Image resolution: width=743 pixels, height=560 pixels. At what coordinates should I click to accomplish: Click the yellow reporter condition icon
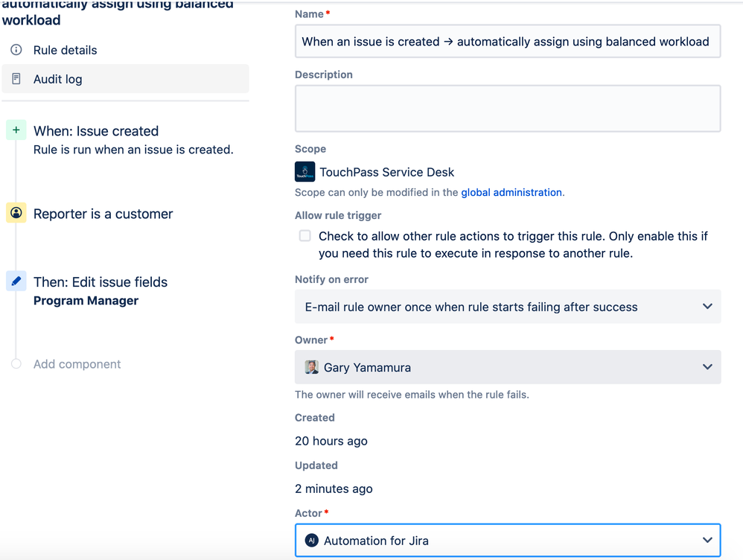(x=16, y=213)
